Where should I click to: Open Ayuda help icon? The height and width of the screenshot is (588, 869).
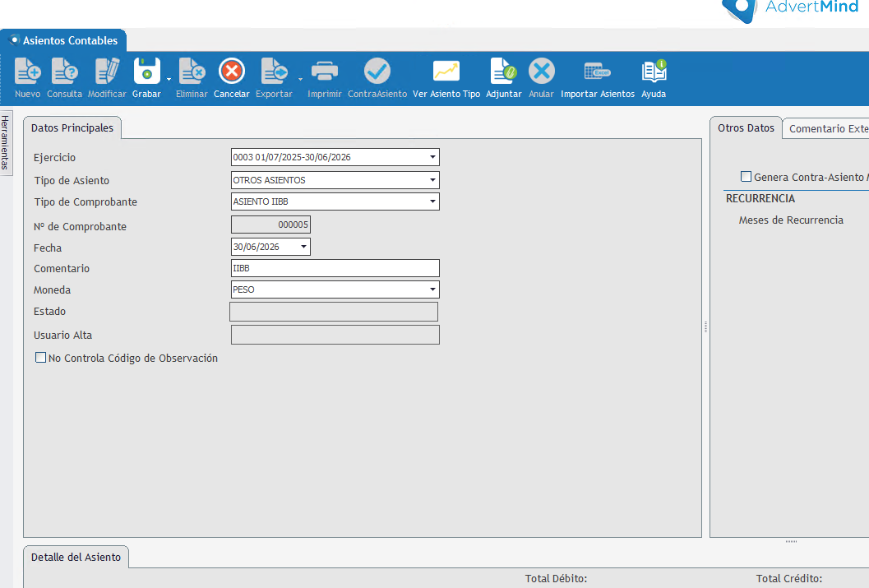click(x=654, y=72)
